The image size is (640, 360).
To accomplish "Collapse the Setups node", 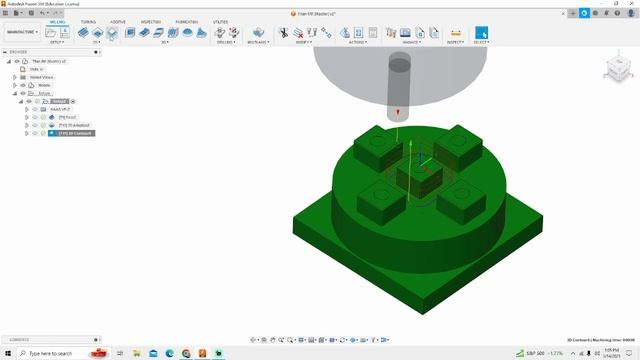I will pos(15,93).
